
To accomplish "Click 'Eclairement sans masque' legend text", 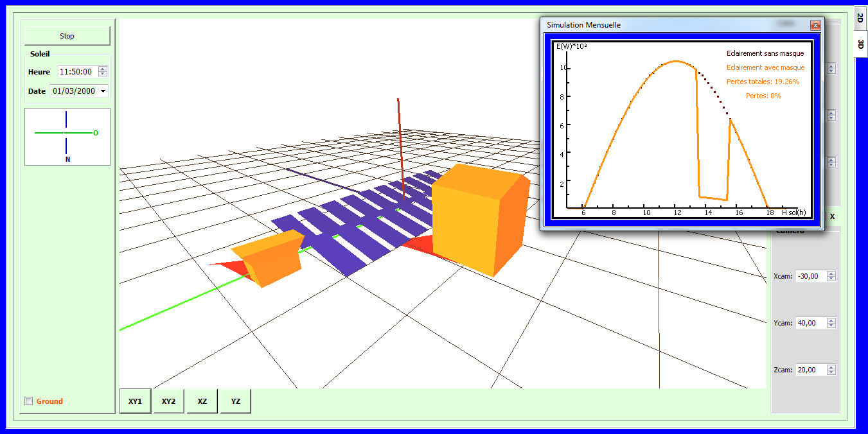I will pyautogui.click(x=765, y=53).
